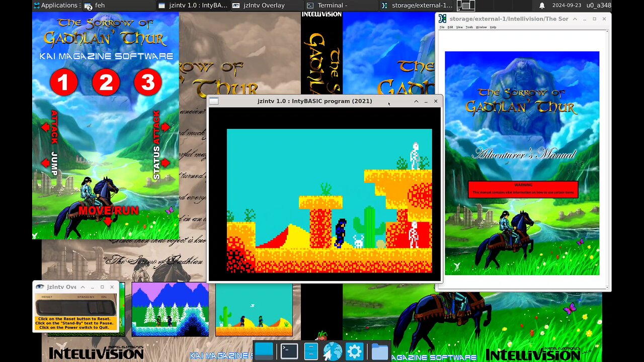Click the date 2024-09-23 clock in the panel
The width and height of the screenshot is (644, 362).
coord(567,6)
